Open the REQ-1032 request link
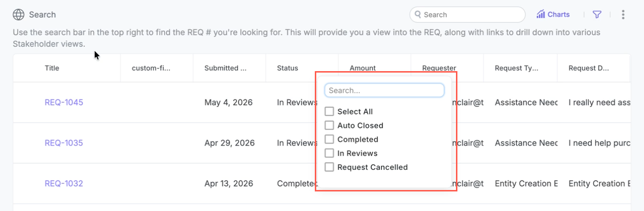Image resolution: width=644 pixels, height=211 pixels. 64,183
